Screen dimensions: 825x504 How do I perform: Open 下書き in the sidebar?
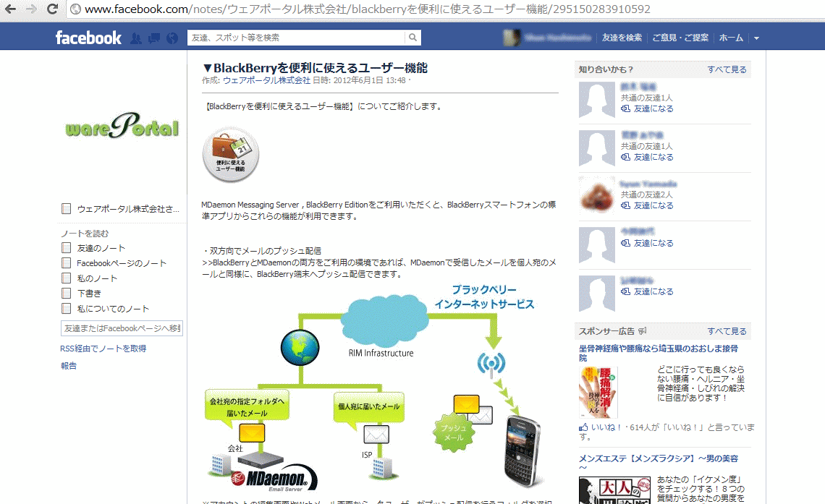coord(89,294)
